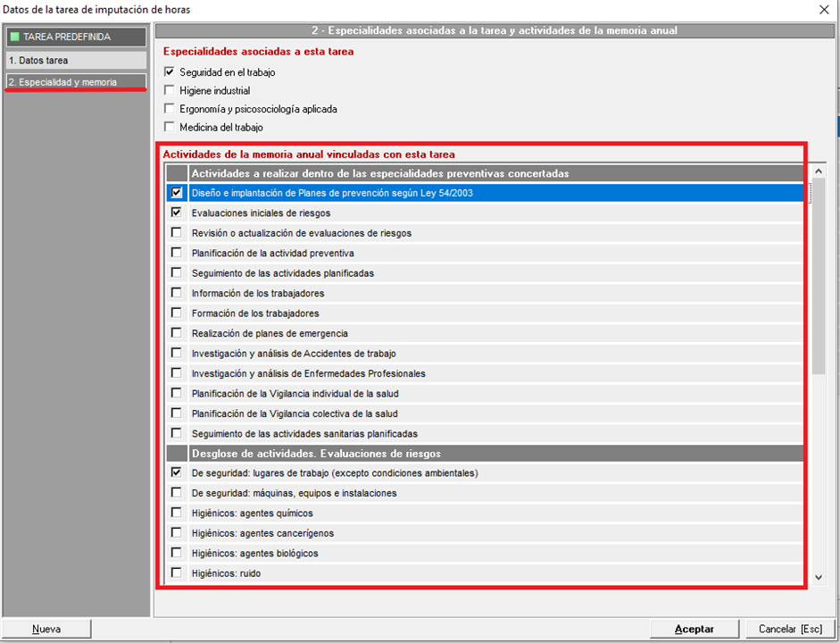Open the 1. Datos tarea tab
This screenshot has height=643, width=840.
(75, 61)
